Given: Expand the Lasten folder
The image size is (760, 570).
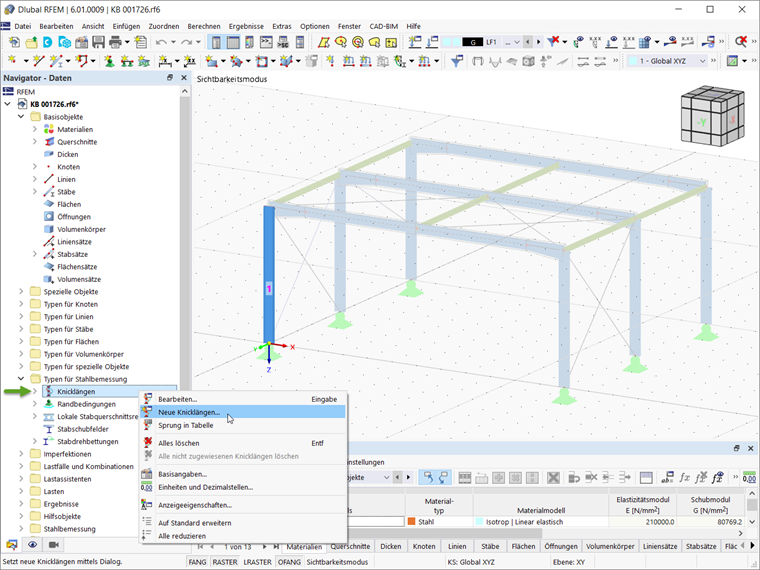Looking at the screenshot, I should pos(21,491).
